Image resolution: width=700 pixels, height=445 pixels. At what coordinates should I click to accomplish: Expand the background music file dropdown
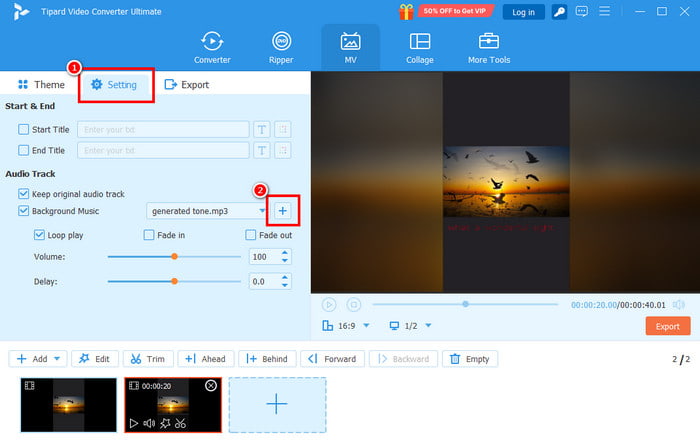pos(262,211)
